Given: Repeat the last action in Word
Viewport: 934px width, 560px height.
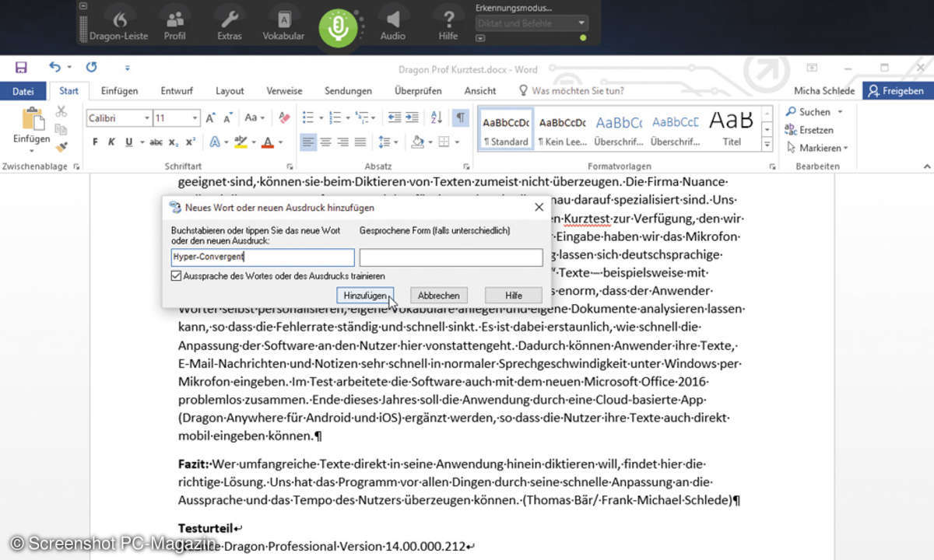Looking at the screenshot, I should 92,68.
